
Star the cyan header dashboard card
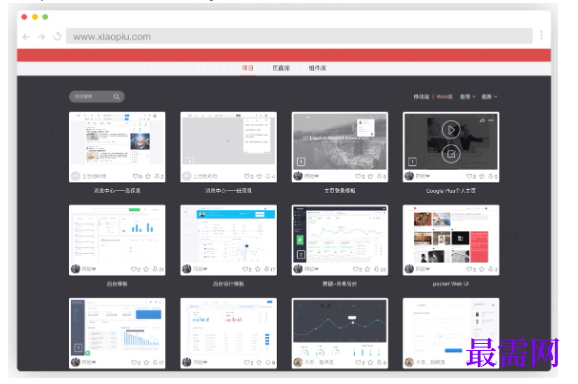click(x=258, y=269)
